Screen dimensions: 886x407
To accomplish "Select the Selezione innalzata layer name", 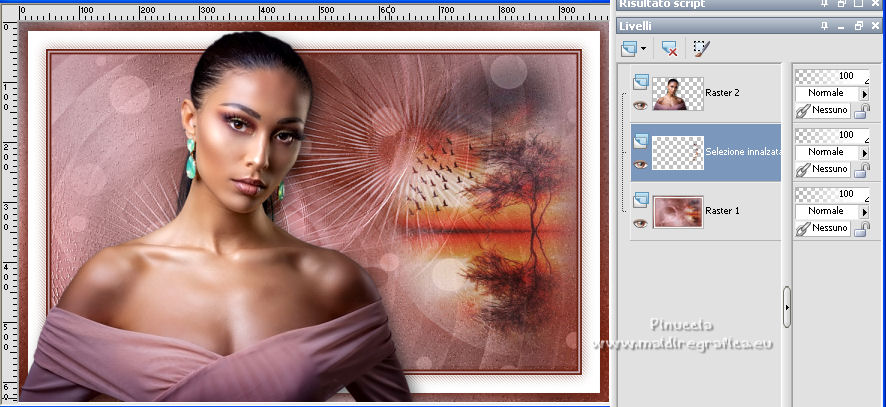I will point(743,152).
